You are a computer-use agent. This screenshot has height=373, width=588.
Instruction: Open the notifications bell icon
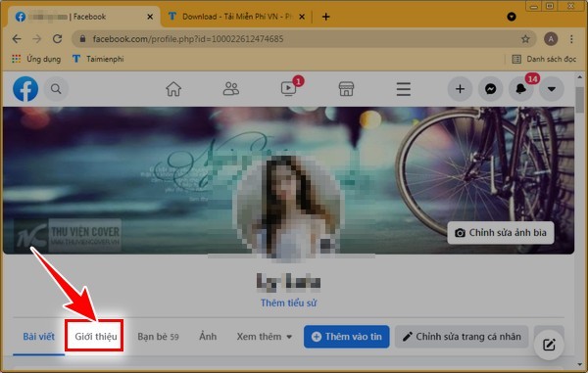(521, 89)
